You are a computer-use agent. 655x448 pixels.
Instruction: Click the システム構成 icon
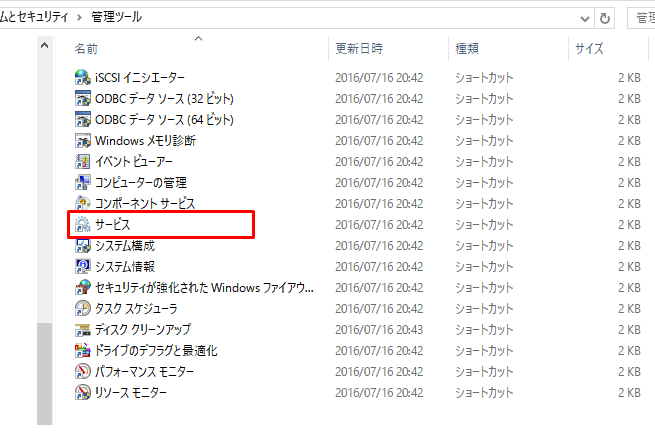tap(83, 245)
